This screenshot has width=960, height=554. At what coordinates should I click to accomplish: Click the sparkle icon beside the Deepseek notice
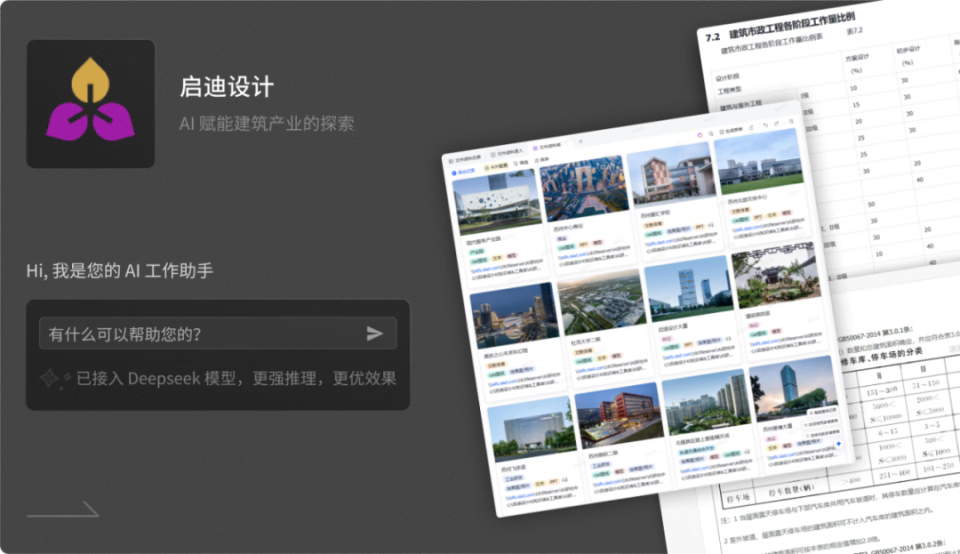click(x=54, y=378)
